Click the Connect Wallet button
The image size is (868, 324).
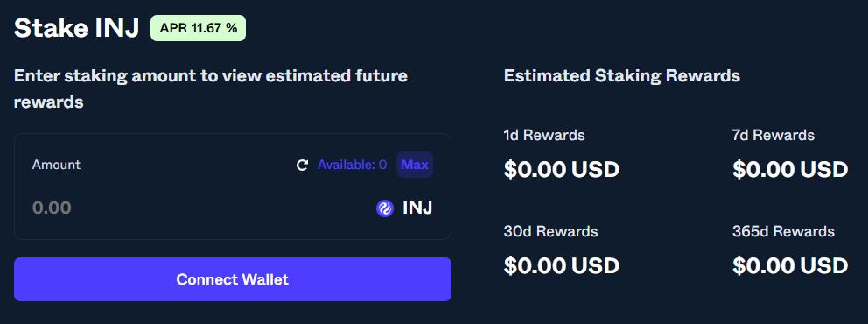(233, 279)
